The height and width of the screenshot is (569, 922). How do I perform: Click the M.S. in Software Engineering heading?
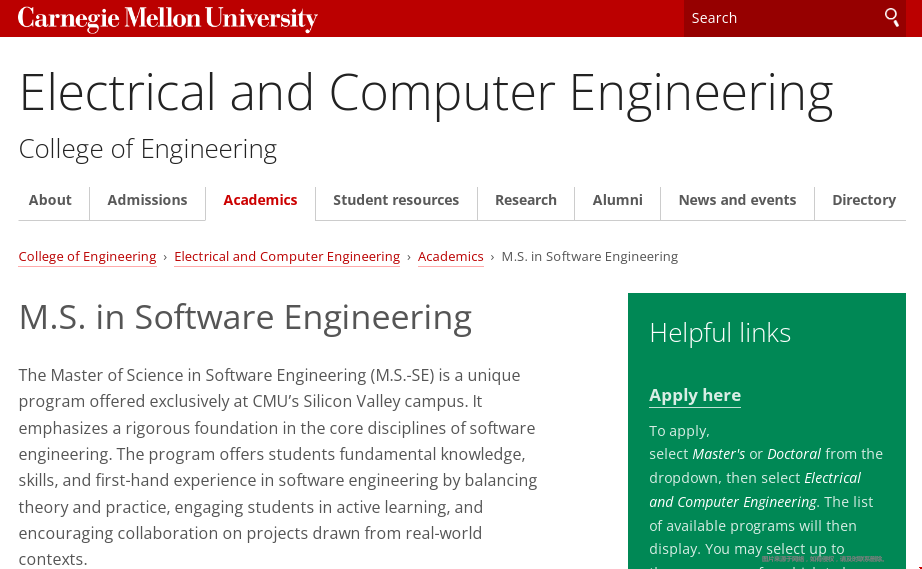(x=245, y=318)
